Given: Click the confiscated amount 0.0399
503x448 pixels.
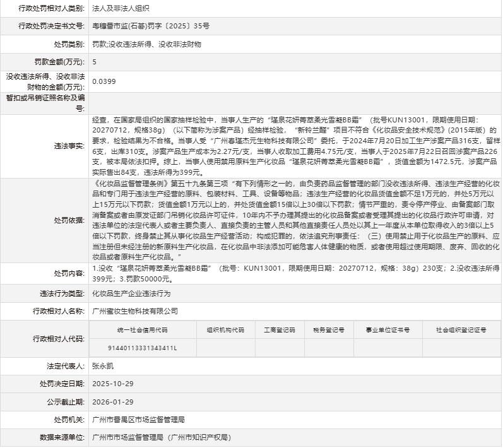Looking at the screenshot, I should tap(104, 81).
